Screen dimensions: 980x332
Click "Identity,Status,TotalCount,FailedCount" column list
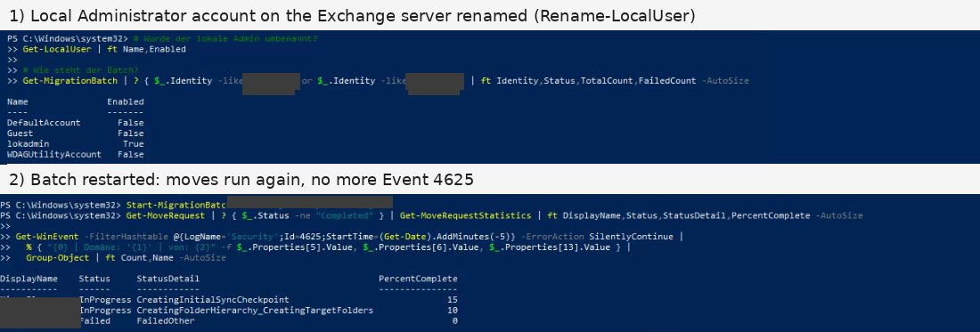pos(596,81)
